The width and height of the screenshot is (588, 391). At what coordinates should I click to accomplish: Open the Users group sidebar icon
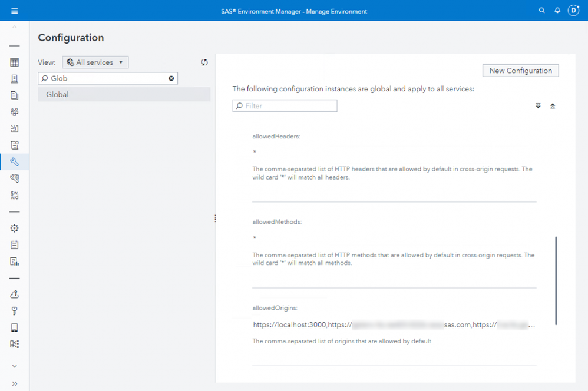(x=15, y=112)
